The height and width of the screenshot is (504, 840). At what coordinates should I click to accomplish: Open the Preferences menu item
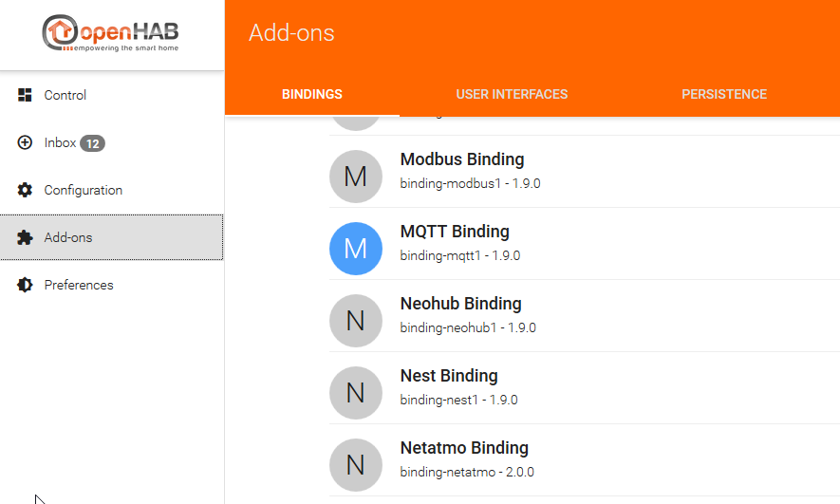click(x=112, y=285)
